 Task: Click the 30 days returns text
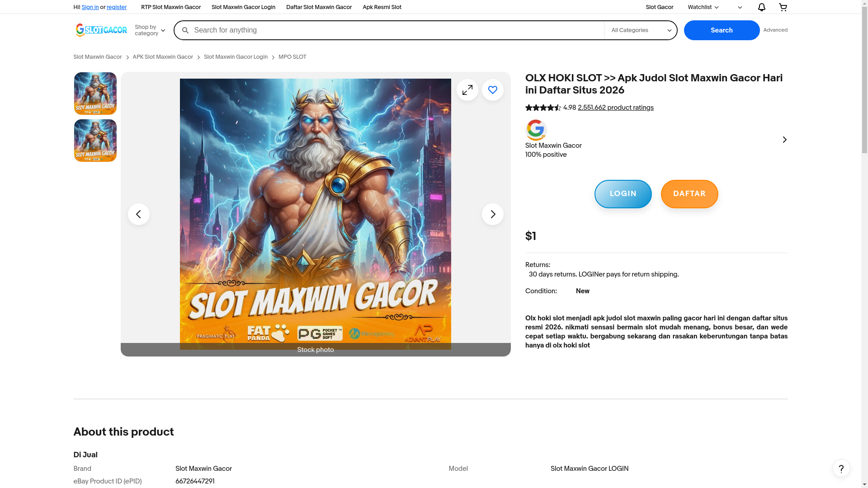[x=604, y=274]
